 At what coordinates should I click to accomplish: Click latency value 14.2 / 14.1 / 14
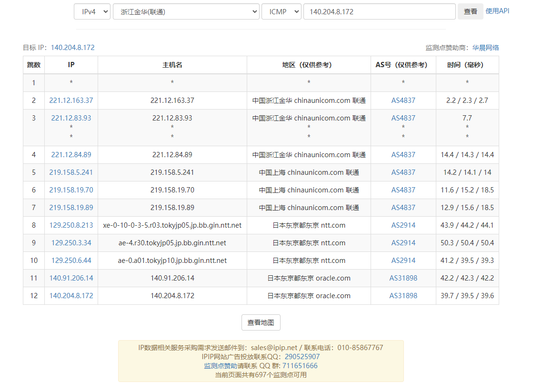(x=467, y=172)
